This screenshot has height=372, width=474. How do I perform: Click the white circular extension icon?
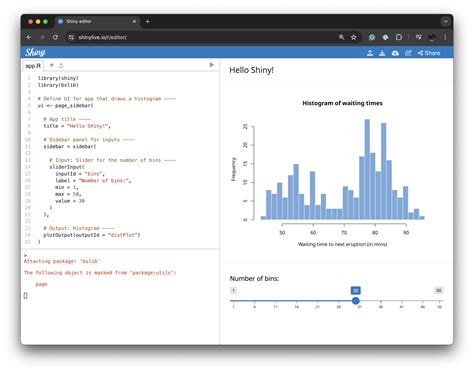click(385, 37)
